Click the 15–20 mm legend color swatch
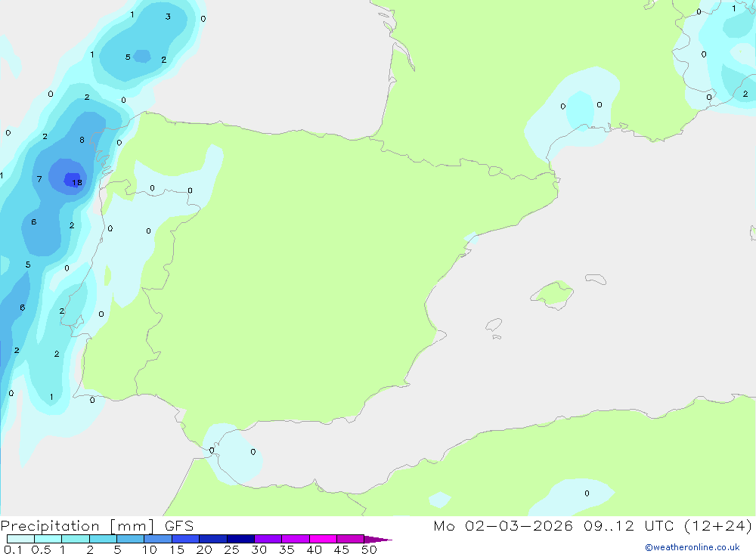The width and height of the screenshot is (756, 554). 186,539
